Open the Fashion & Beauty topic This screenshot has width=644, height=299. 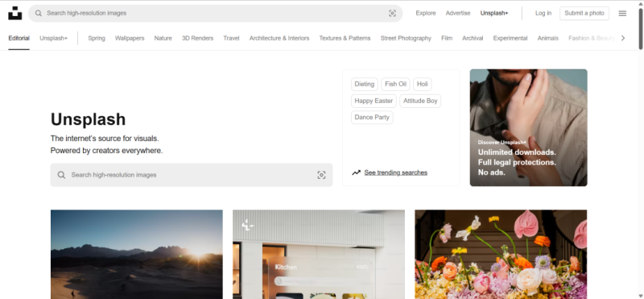592,38
